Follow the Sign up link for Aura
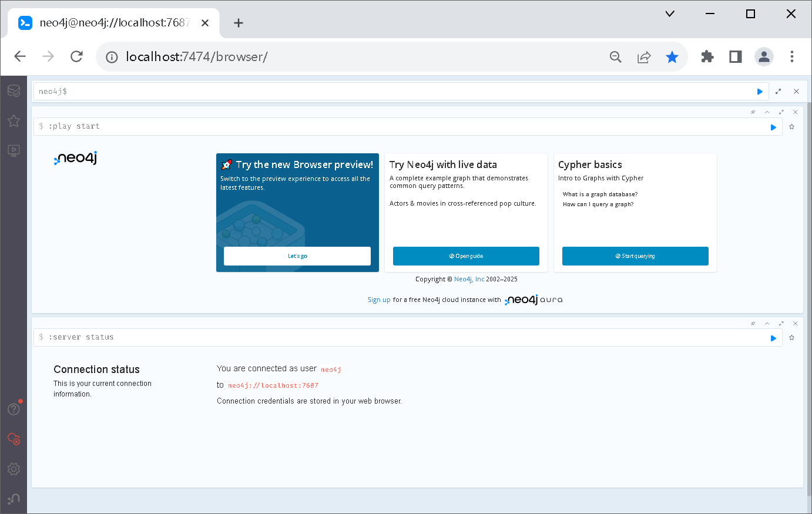Image resolution: width=812 pixels, height=514 pixels. coord(379,300)
